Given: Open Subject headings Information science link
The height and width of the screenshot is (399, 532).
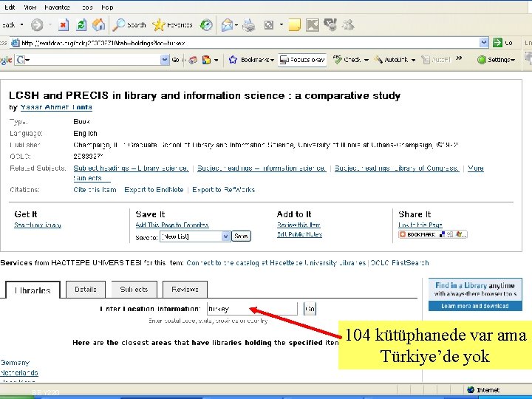Looking at the screenshot, I should tap(262, 168).
